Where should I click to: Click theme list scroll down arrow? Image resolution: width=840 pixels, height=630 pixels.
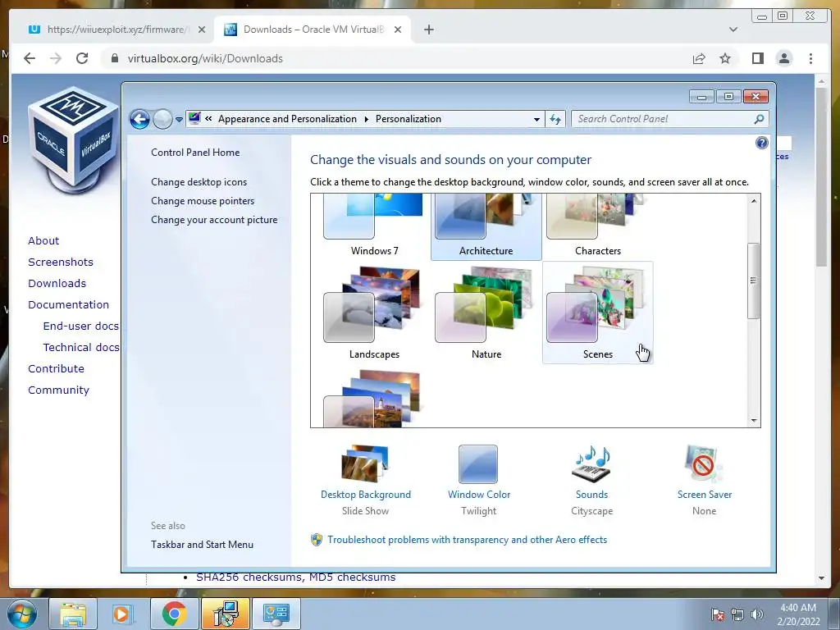tap(754, 421)
